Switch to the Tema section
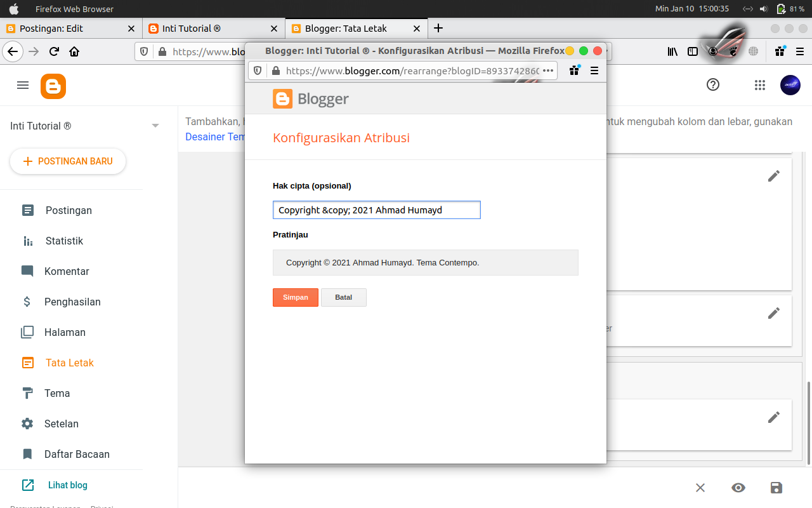The height and width of the screenshot is (508, 812). click(58, 393)
